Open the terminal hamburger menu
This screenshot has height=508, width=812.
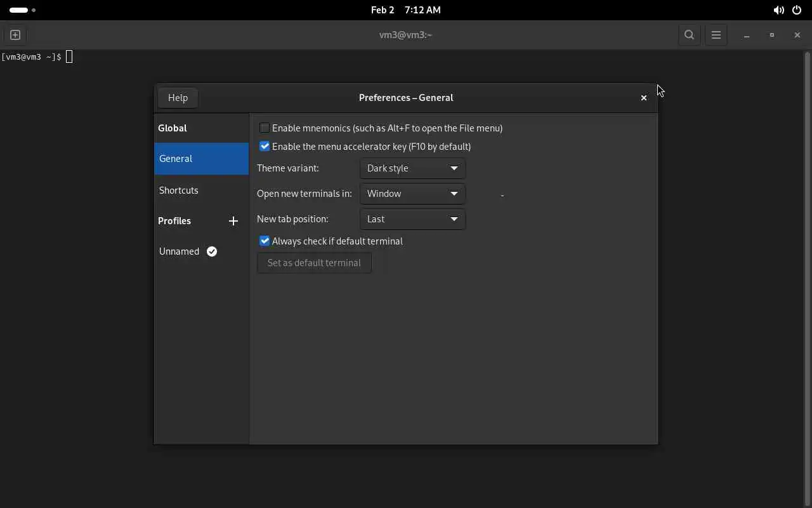(x=716, y=35)
